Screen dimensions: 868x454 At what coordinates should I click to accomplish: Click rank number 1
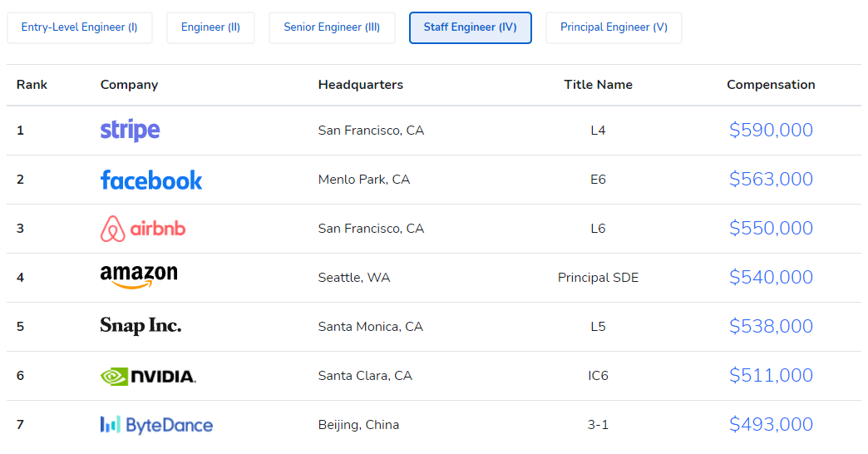click(21, 131)
